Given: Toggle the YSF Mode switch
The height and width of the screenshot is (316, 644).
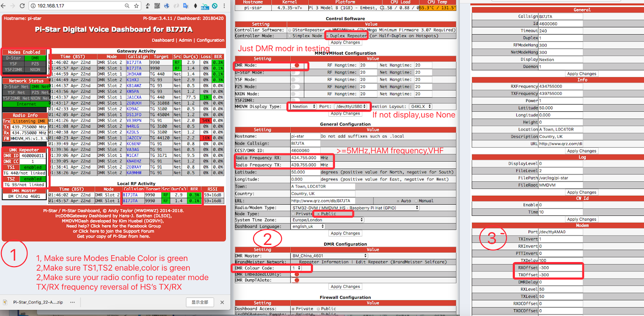Looking at the screenshot, I should pyautogui.click(x=296, y=80).
